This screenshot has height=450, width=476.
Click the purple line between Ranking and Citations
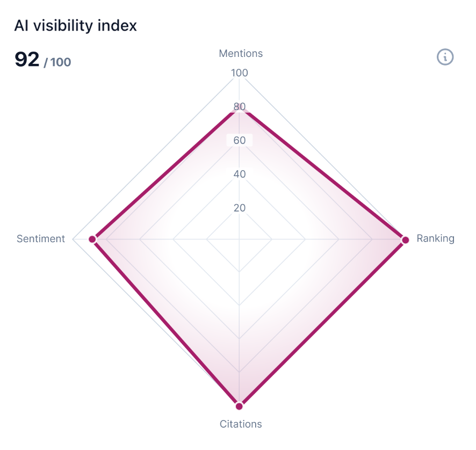coord(322,323)
